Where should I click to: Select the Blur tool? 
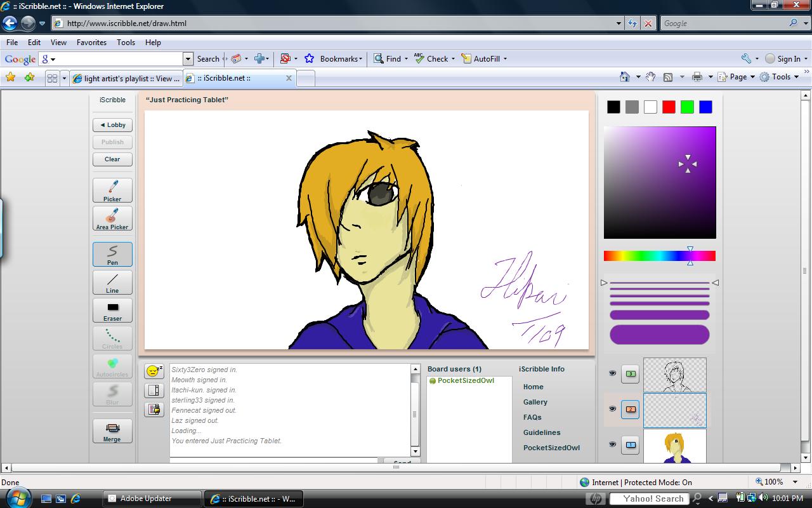(112, 394)
